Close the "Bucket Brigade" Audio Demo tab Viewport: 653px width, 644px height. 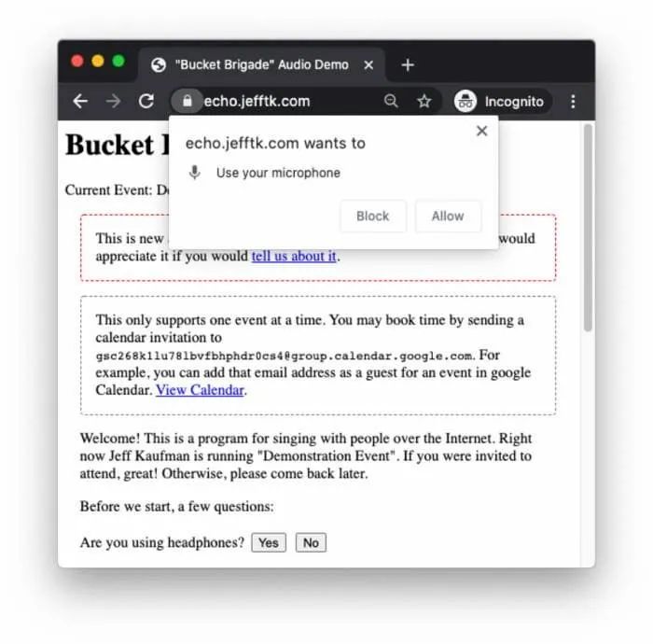click(x=368, y=65)
